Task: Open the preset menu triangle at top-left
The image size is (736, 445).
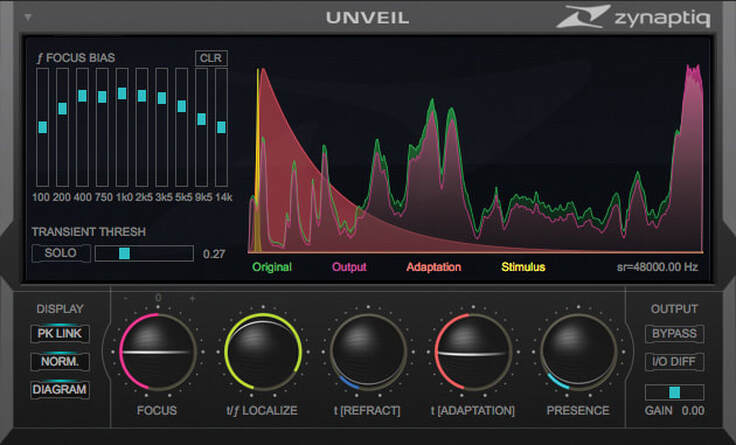Action: 28,17
